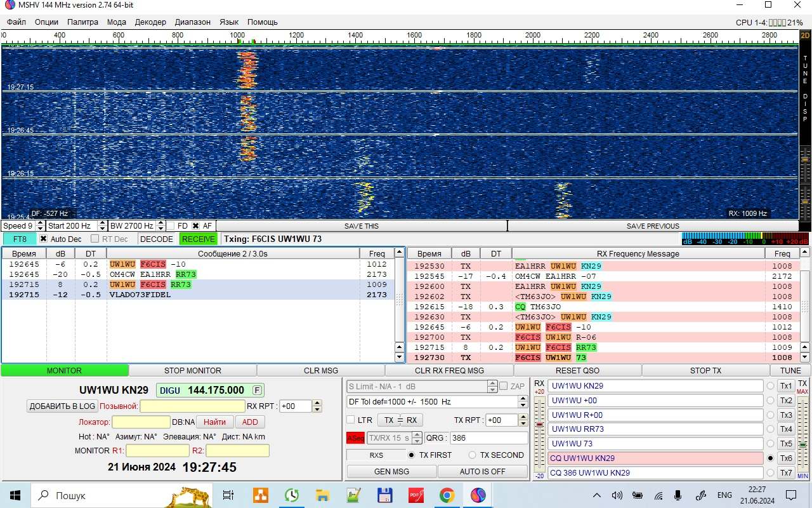Open the Мода menu
Screen dimensions: 812x508
coord(116,22)
